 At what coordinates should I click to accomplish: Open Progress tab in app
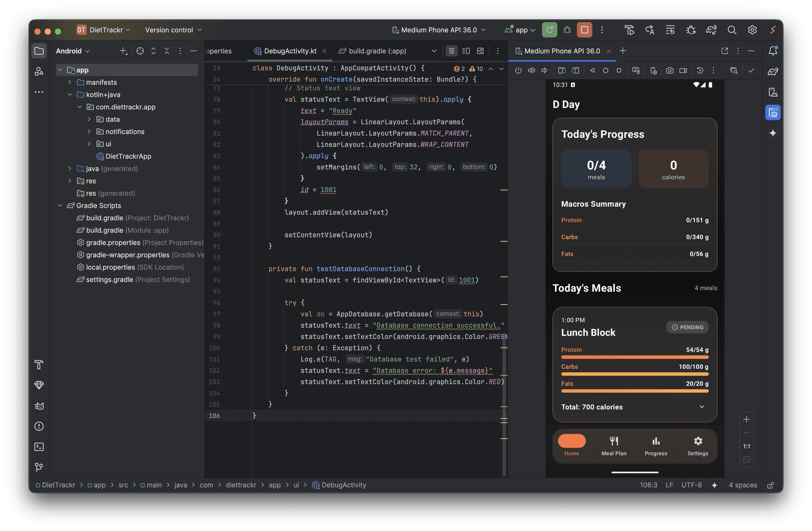pos(655,446)
